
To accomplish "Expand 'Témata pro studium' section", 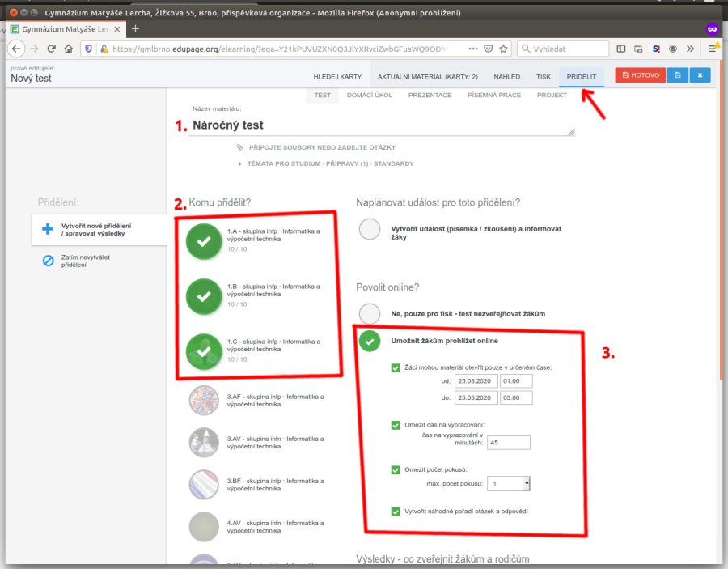I will (240, 163).
